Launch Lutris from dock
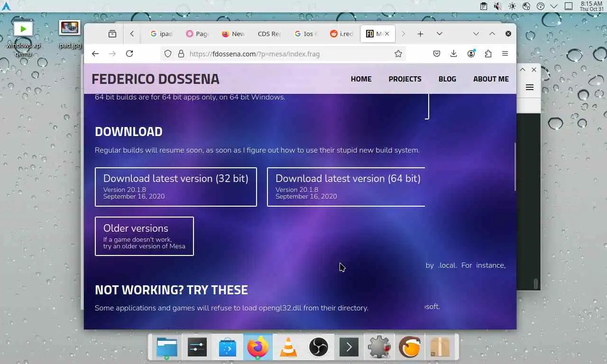 click(410, 348)
